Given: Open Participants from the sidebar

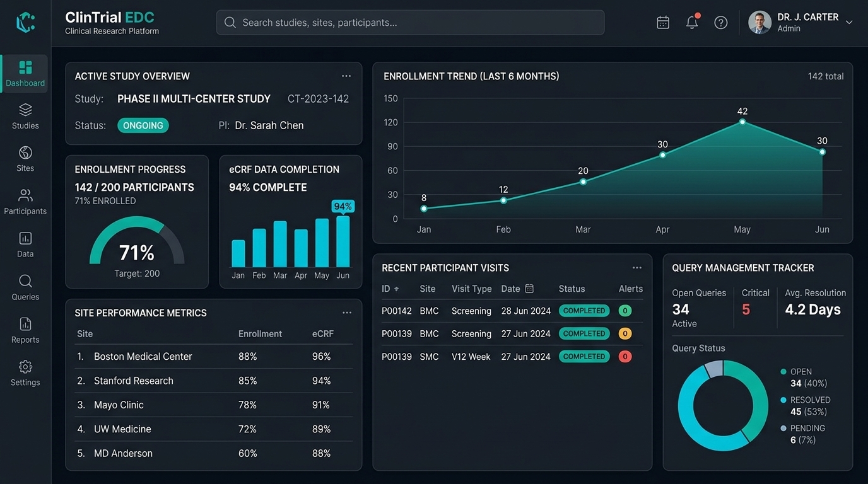Looking at the screenshot, I should pyautogui.click(x=25, y=202).
